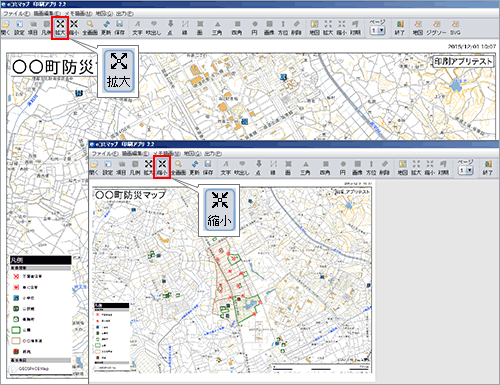500x385 pixels.
Task: Click the 印刷アプリテスト label on back map
Action: (x=463, y=61)
